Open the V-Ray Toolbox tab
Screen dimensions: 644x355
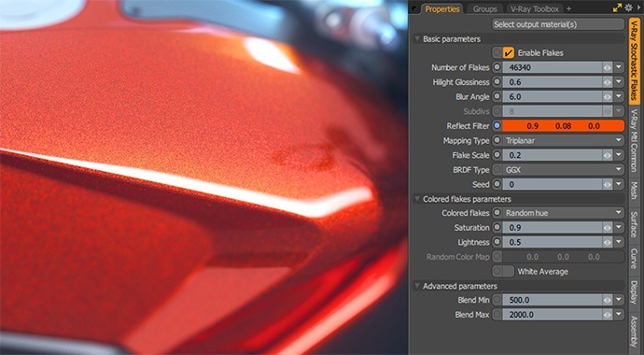coord(535,8)
